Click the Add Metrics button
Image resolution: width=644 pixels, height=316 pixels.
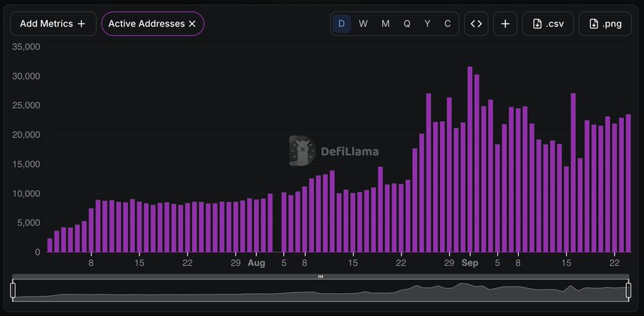tap(53, 24)
